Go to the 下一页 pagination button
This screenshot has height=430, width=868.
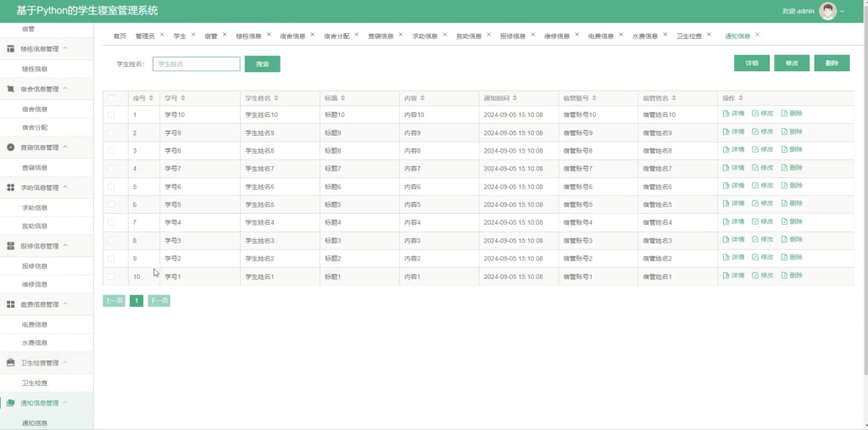pos(159,301)
